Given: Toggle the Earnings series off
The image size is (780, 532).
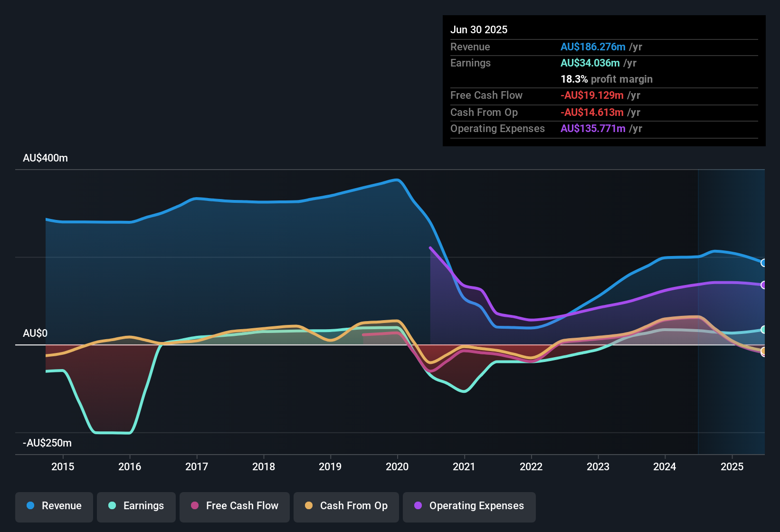Looking at the screenshot, I should click(x=136, y=506).
